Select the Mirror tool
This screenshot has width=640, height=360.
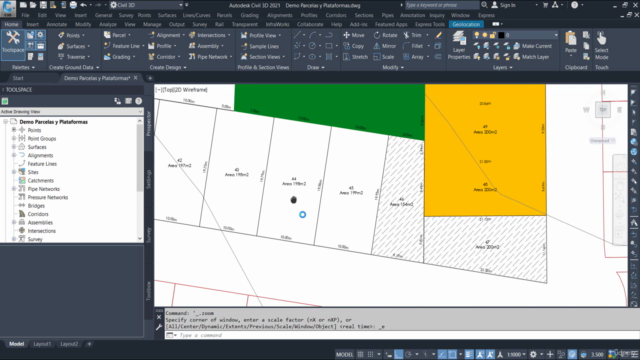click(385, 46)
